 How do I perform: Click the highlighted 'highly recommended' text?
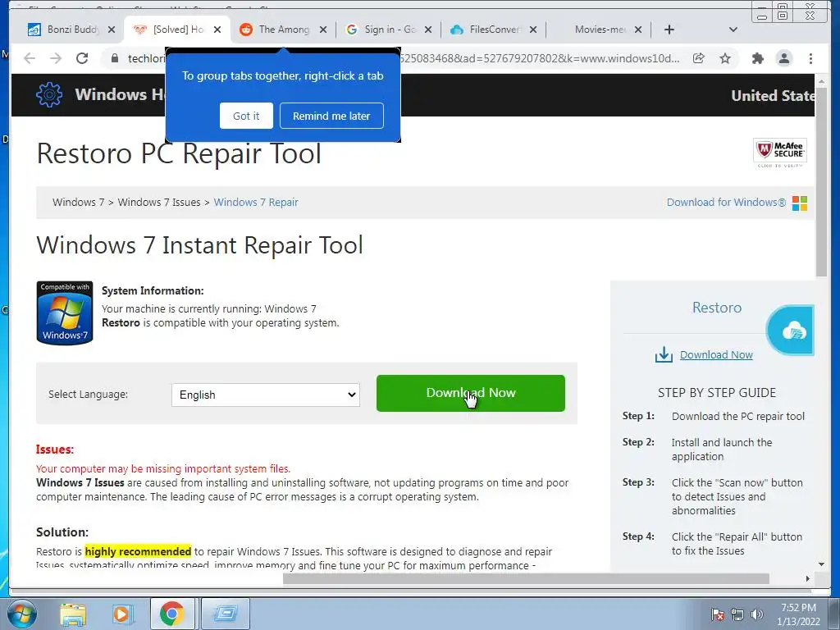pyautogui.click(x=138, y=551)
